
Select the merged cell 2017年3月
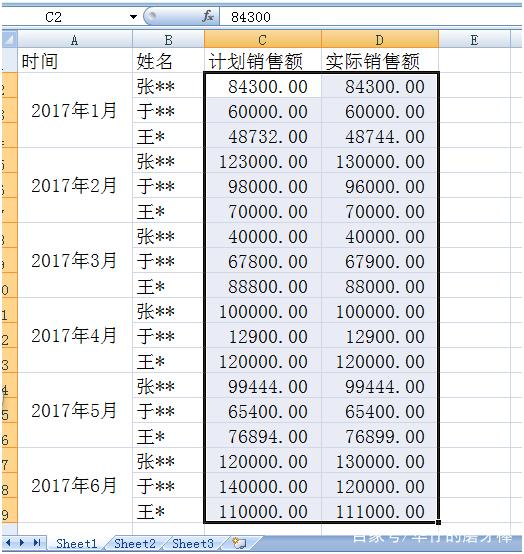tap(75, 260)
